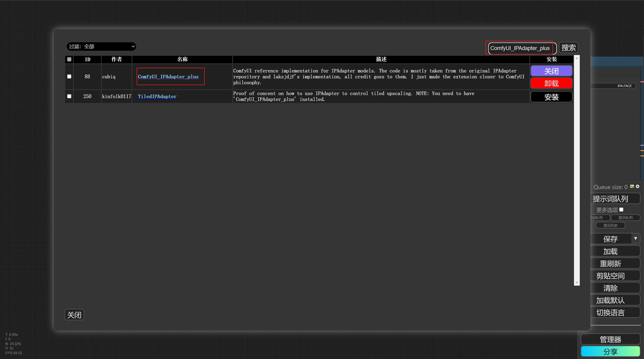Expand the arrow next to 保存
Viewport: 644px width, 359px height.
[635, 239]
